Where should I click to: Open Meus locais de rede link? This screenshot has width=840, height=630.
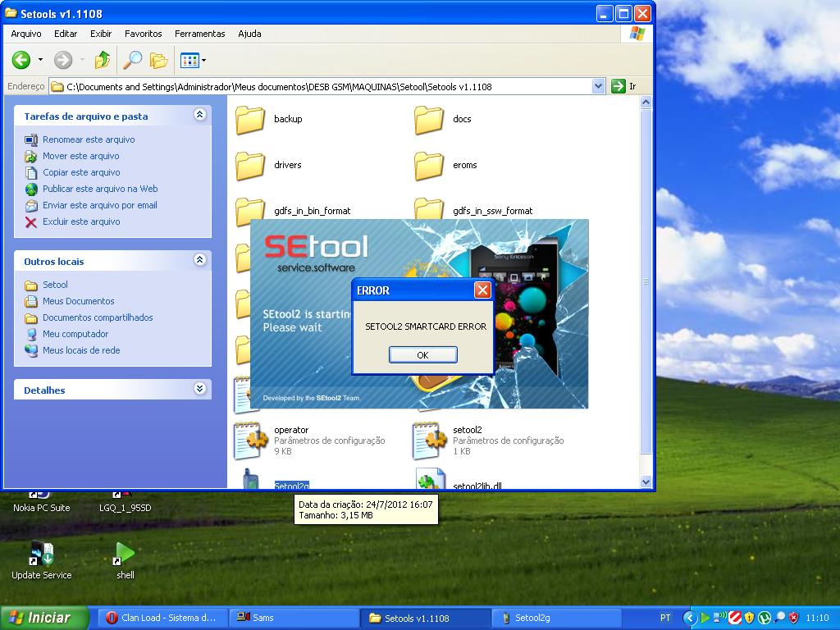81,350
